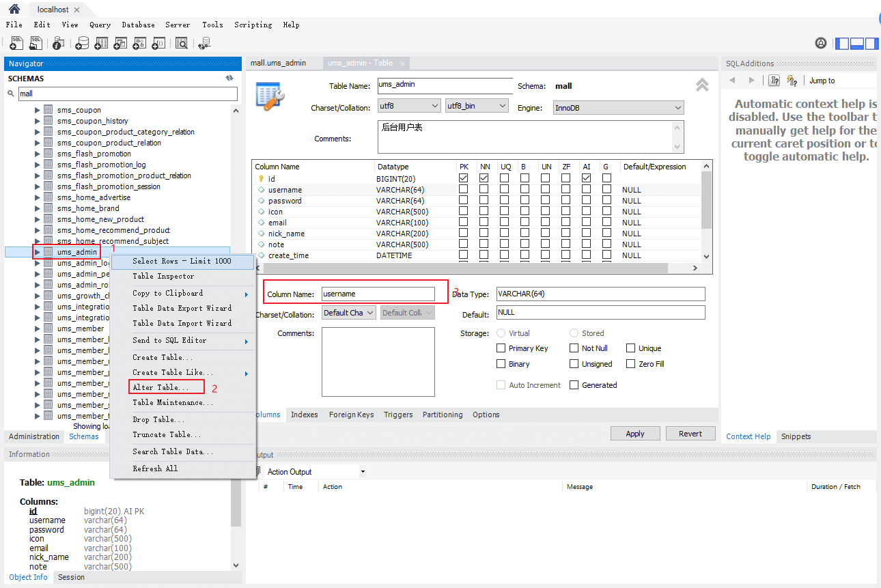Check the Unique option
Screen dimensions: 881x588
(631, 348)
